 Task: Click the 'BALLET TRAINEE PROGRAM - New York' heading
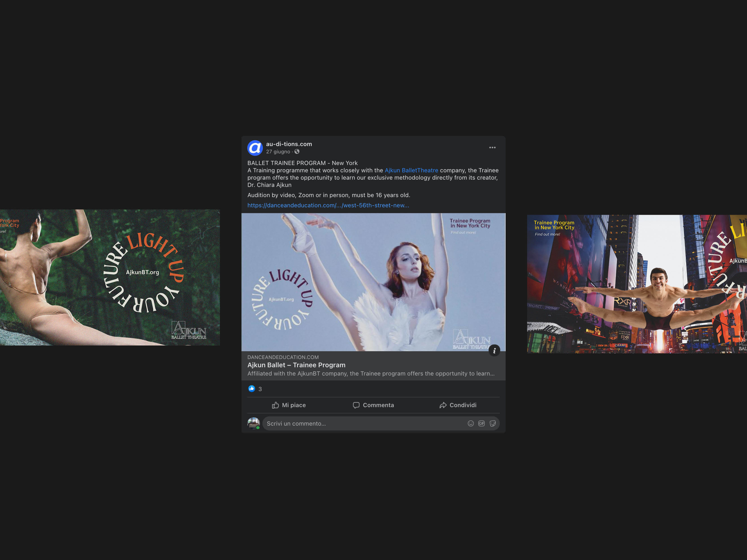click(303, 163)
